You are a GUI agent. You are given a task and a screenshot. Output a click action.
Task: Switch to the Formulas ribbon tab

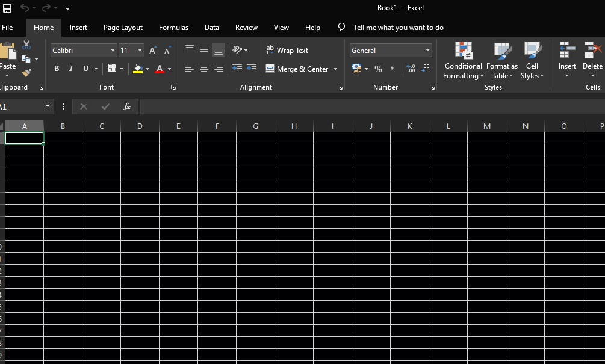point(173,28)
